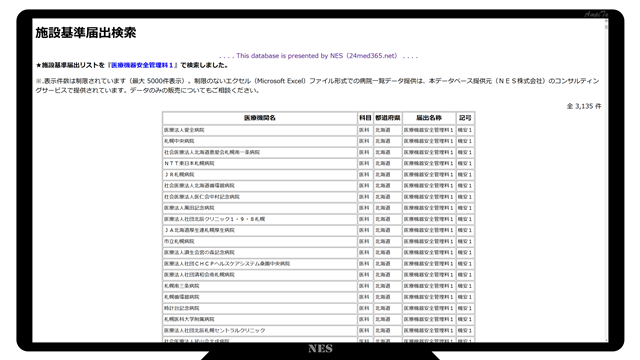Image resolution: width=640 pixels, height=360 pixels.
Task: Click the NES logo on monitor stand
Action: pyautogui.click(x=320, y=349)
